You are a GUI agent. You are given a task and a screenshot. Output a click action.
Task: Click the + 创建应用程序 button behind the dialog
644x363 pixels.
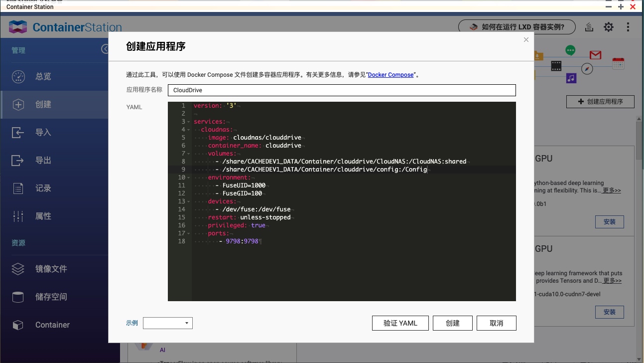600,102
